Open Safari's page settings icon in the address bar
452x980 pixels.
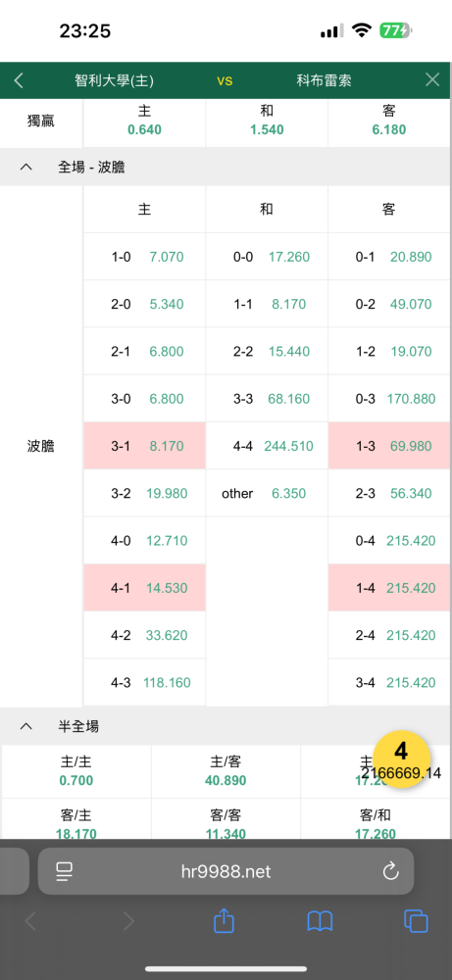coord(65,871)
